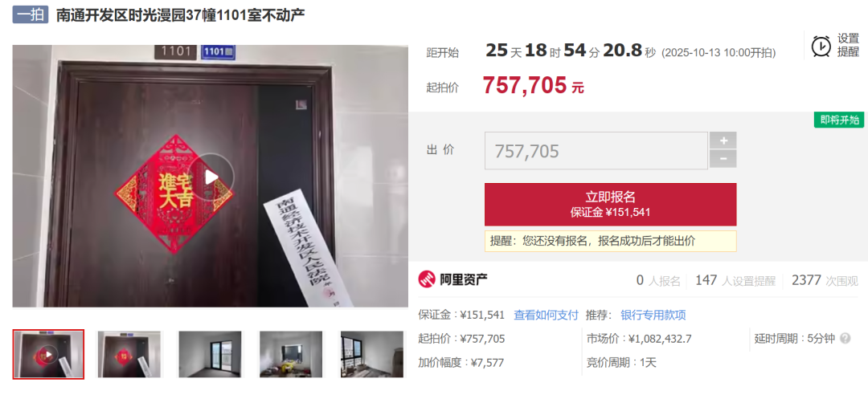
Task: Select the fourth room window thumbnail
Action: 291,354
